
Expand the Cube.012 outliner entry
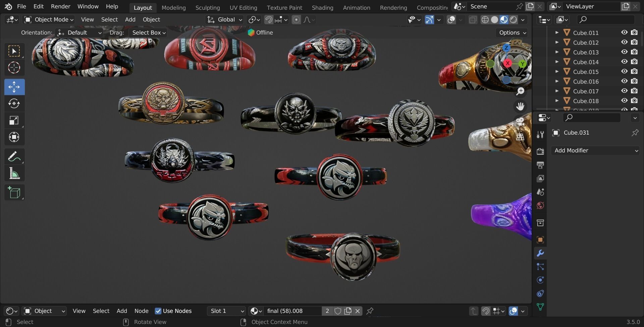point(557,42)
